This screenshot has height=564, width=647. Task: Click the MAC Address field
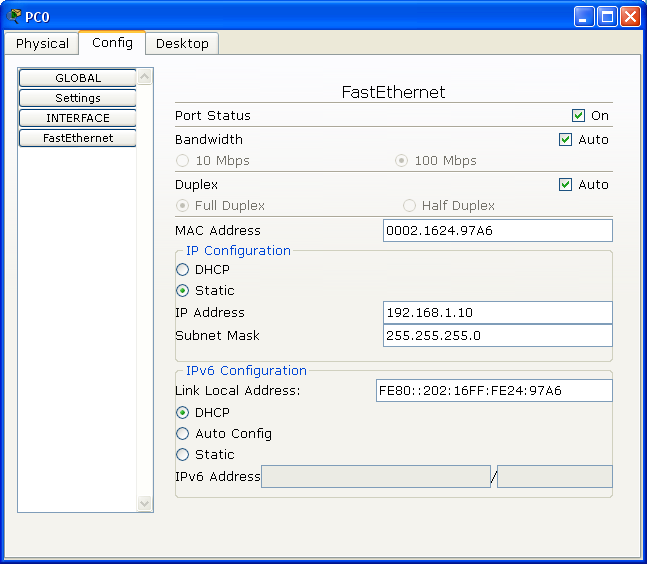[497, 231]
